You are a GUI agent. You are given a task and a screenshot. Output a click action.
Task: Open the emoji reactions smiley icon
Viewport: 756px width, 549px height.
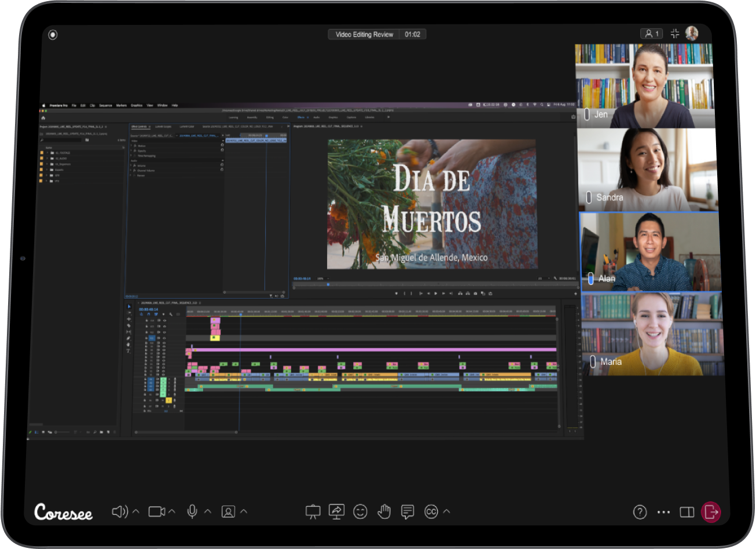pos(360,511)
